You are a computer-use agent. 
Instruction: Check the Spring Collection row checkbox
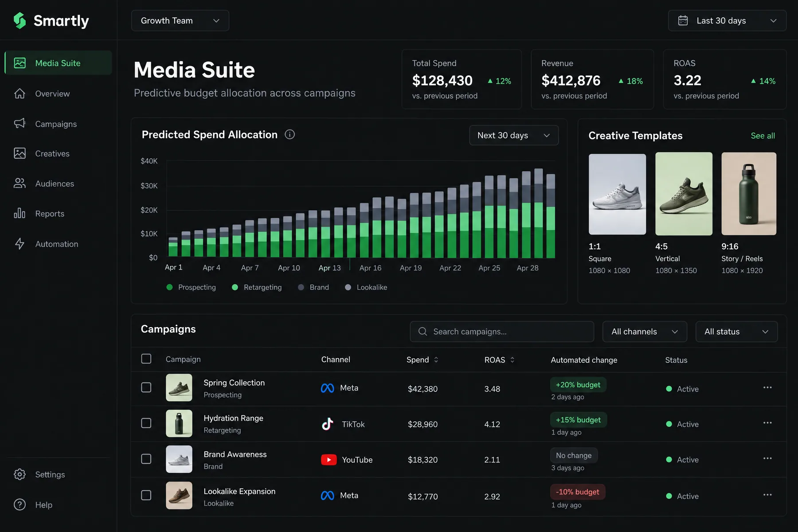point(146,387)
